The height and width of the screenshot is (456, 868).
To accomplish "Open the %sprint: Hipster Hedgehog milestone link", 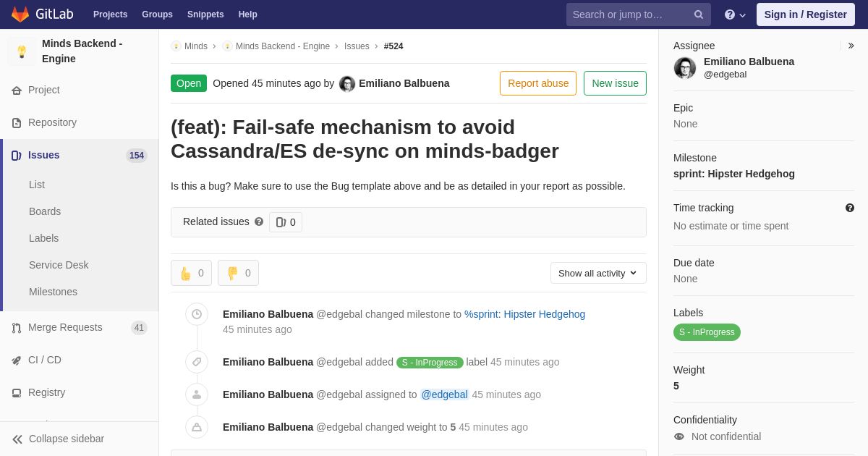I will click(x=524, y=314).
